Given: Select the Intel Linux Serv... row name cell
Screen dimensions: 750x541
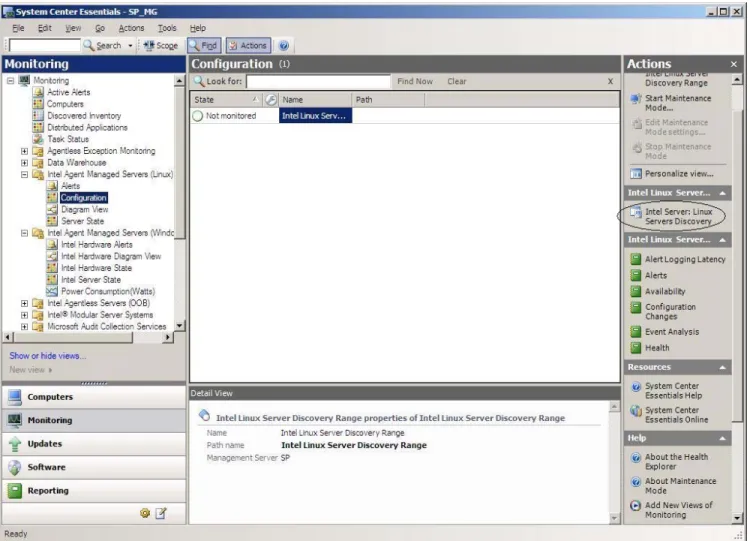Looking at the screenshot, I should 315,116.
